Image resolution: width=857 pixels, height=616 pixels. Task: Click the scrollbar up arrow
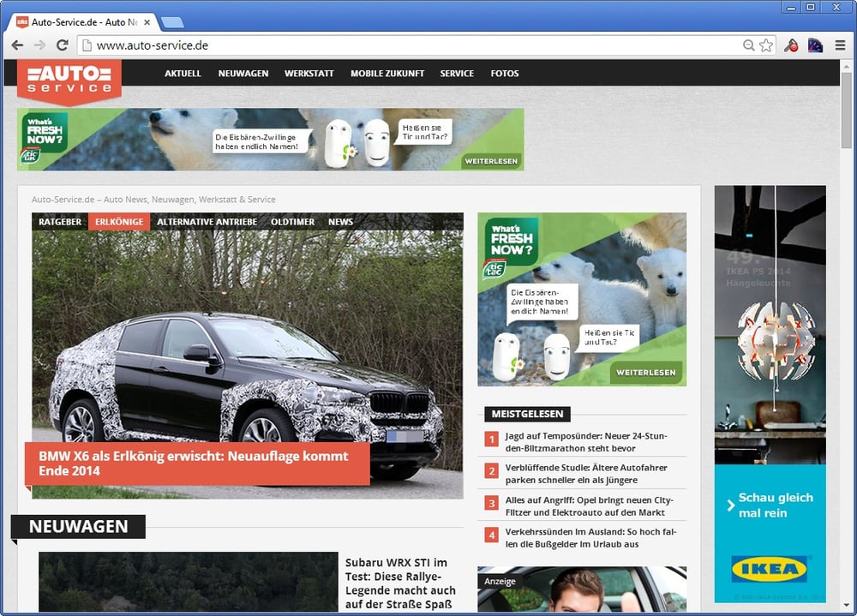coord(846,65)
